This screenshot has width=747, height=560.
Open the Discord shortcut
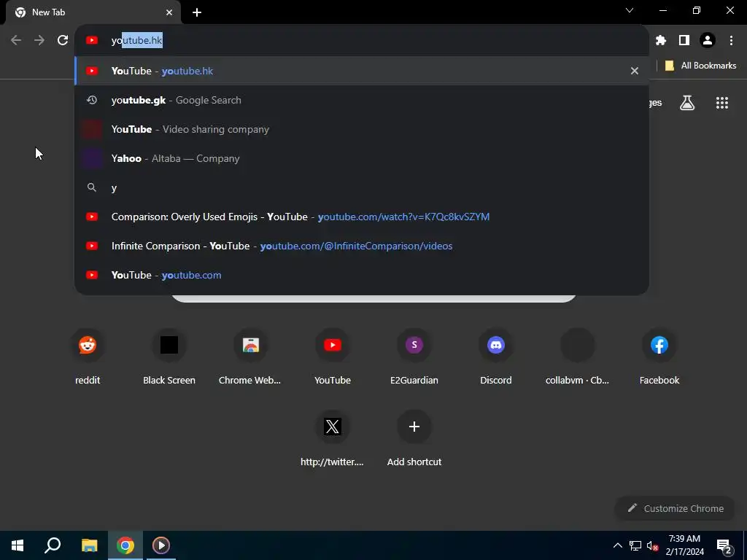coord(496,355)
